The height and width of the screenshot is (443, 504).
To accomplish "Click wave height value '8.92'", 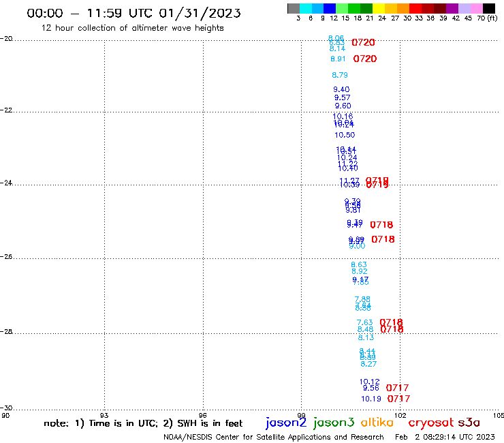I will (x=360, y=271).
